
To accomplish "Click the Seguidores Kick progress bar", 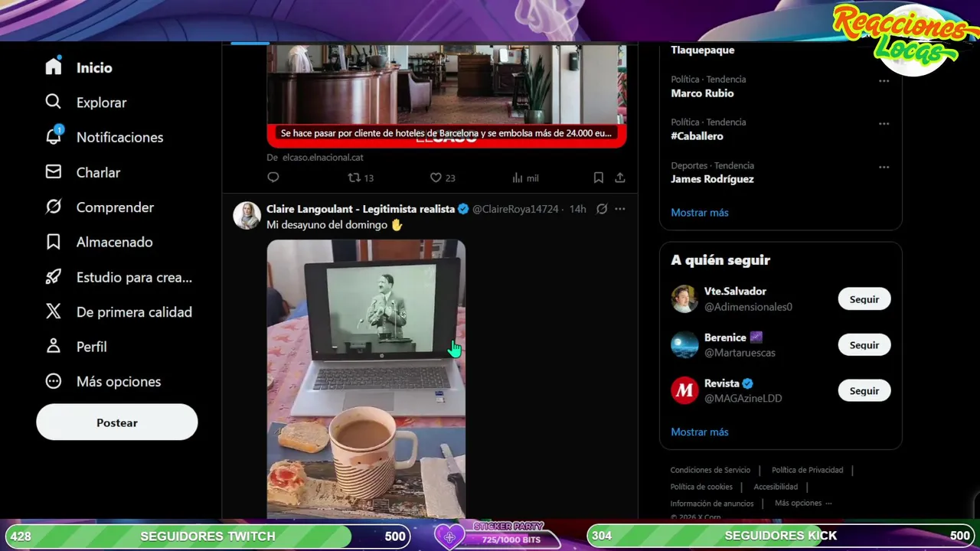I will (781, 536).
